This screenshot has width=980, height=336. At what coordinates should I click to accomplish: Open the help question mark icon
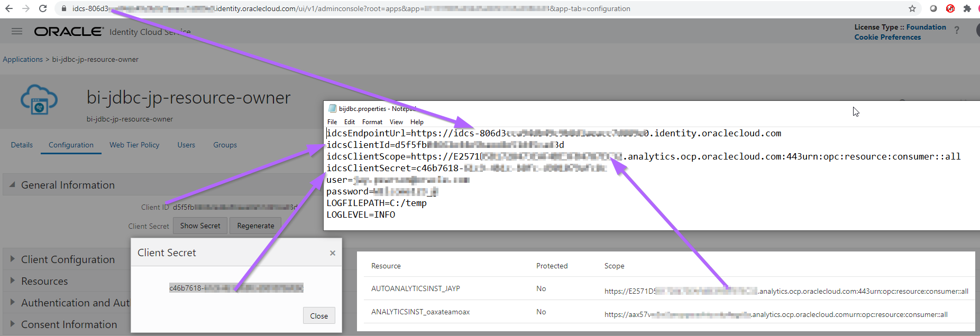tap(957, 30)
